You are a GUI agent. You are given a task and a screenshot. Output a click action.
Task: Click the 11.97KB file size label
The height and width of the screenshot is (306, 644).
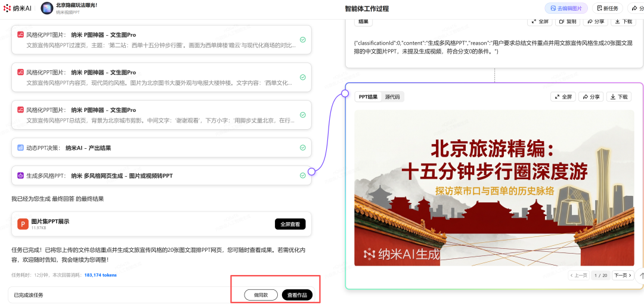coord(39,227)
